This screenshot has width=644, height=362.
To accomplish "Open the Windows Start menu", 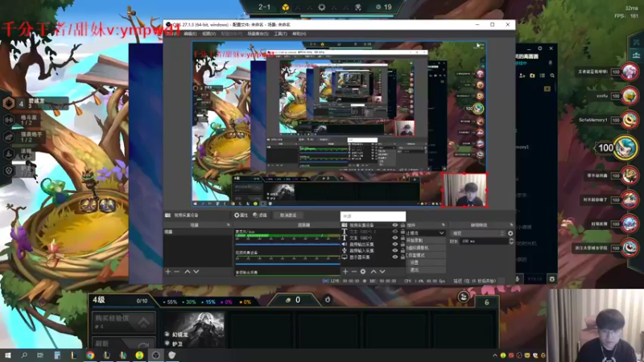I will (7, 355).
